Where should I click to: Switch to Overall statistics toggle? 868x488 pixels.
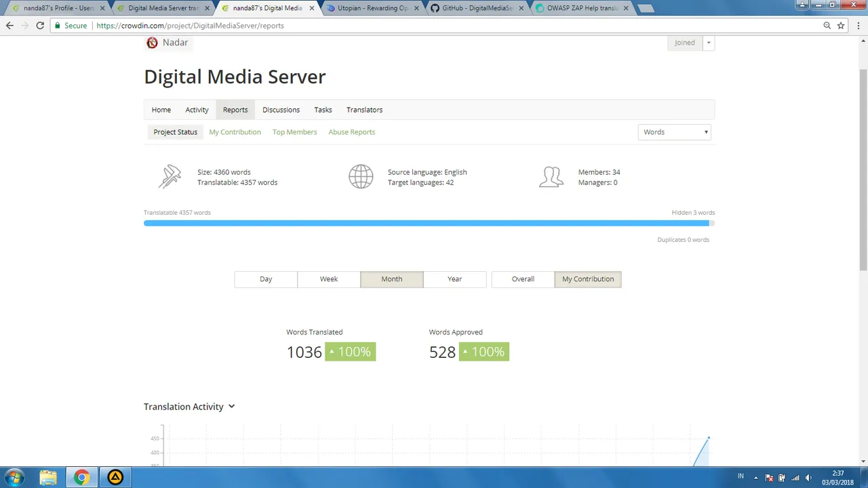pos(523,279)
